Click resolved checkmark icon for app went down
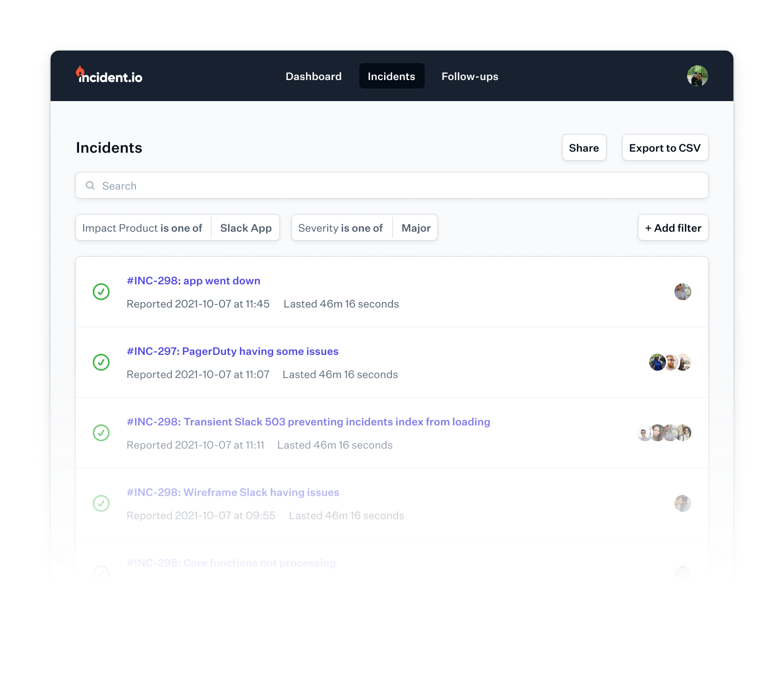784x695 pixels. coord(101,292)
